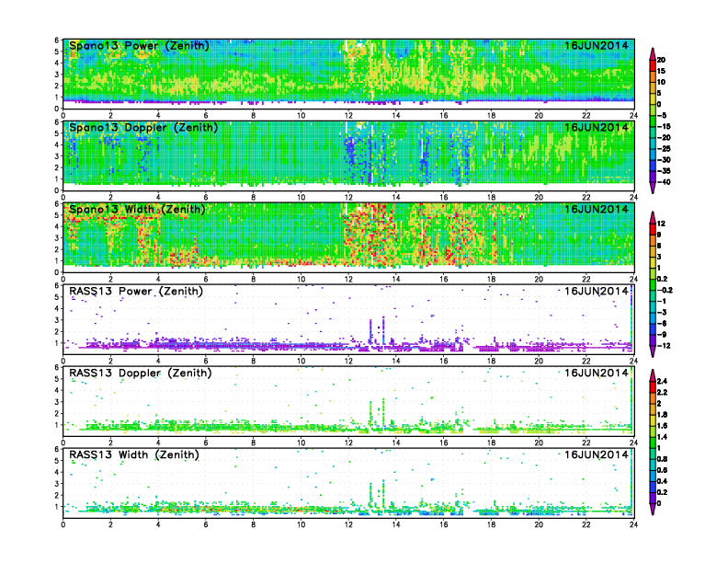Click the 16JUN2014 date in Spano13 Power panel
Image resolution: width=728 pixels, height=563 pixels.
[x=597, y=45]
